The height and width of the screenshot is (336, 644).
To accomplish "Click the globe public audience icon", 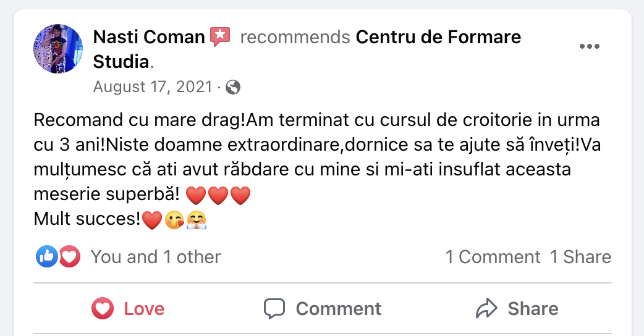I will [x=233, y=87].
